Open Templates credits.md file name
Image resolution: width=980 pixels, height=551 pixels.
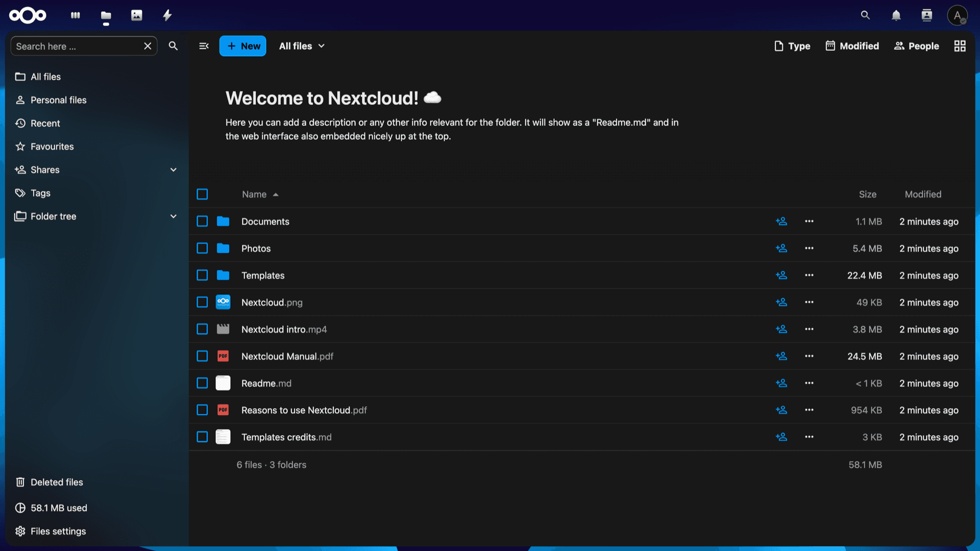286,437
